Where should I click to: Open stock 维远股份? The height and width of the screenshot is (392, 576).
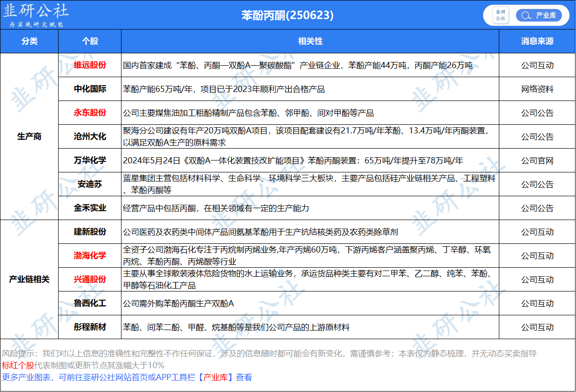tap(90, 65)
